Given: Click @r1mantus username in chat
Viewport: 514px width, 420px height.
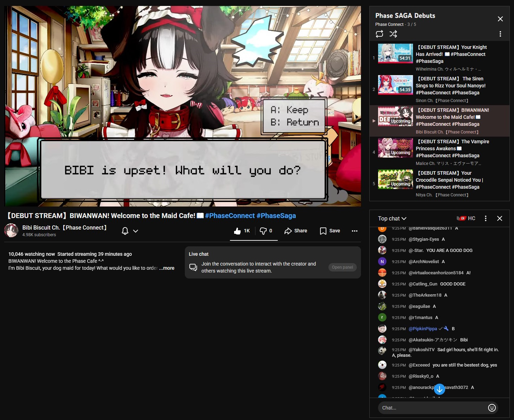Looking at the screenshot, I should (421, 318).
